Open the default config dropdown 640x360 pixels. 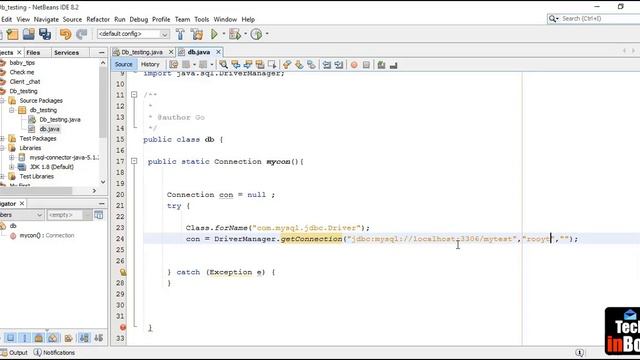[164, 34]
